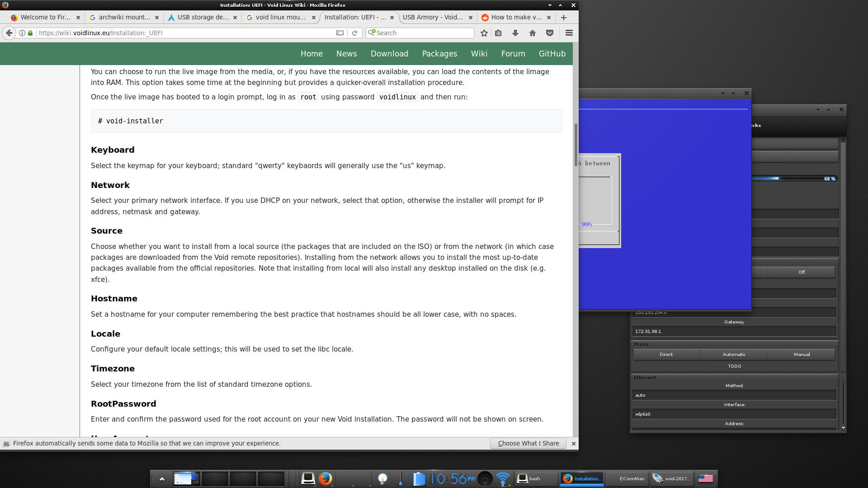Screen dimensions: 868x488
Task: Open Wi-Fi network icon in taskbar
Action: 503,479
